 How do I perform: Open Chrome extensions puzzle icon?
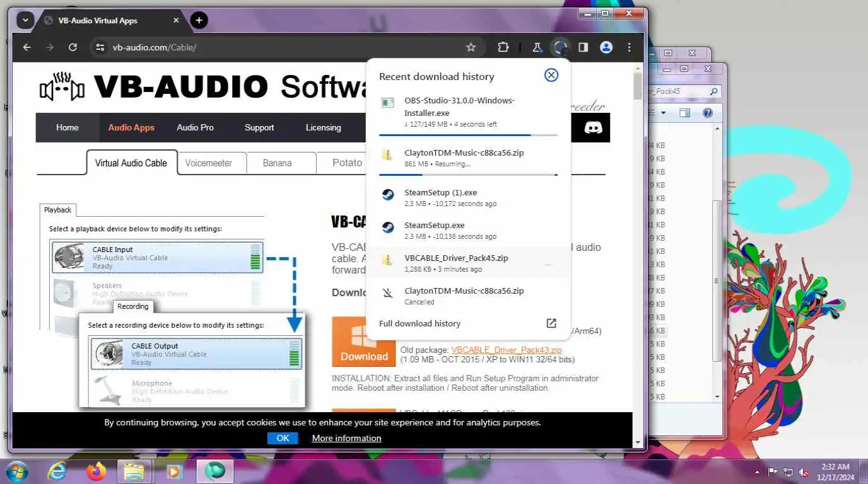[x=503, y=47]
